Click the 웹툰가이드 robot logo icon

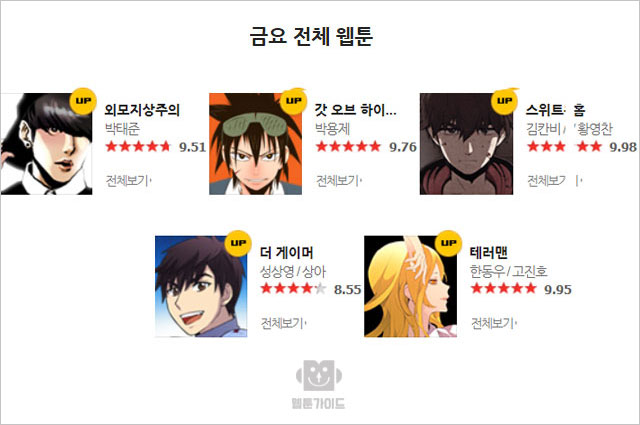(x=319, y=375)
